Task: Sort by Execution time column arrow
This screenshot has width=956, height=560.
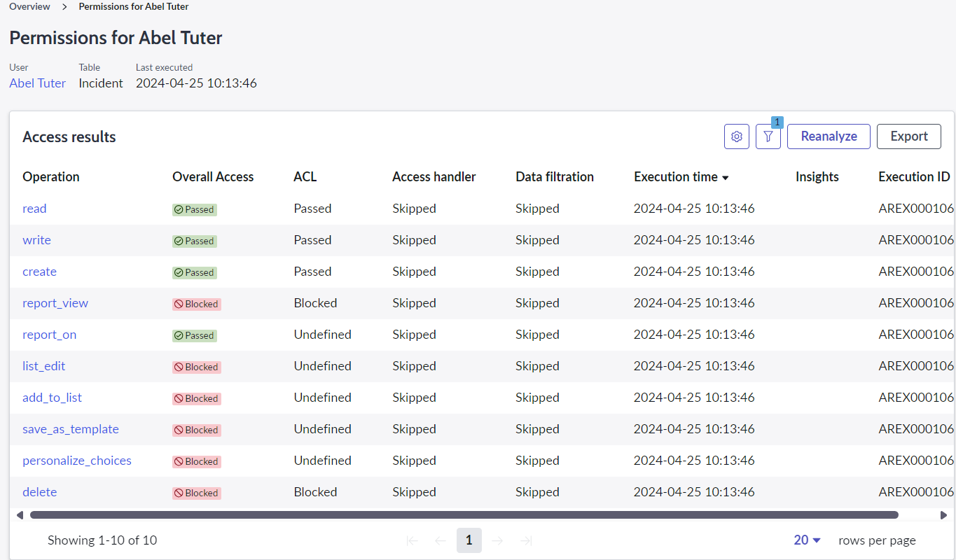Action: 726,178
